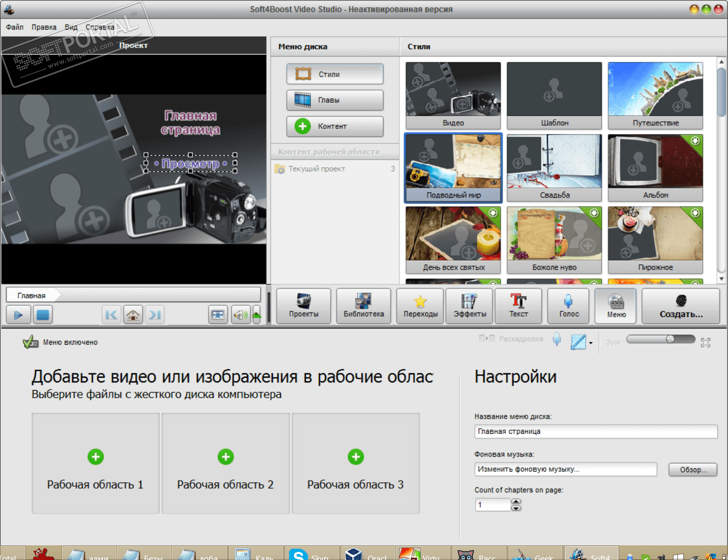Add files to Рабочая область 3
This screenshot has height=560, width=728.
(x=355, y=463)
